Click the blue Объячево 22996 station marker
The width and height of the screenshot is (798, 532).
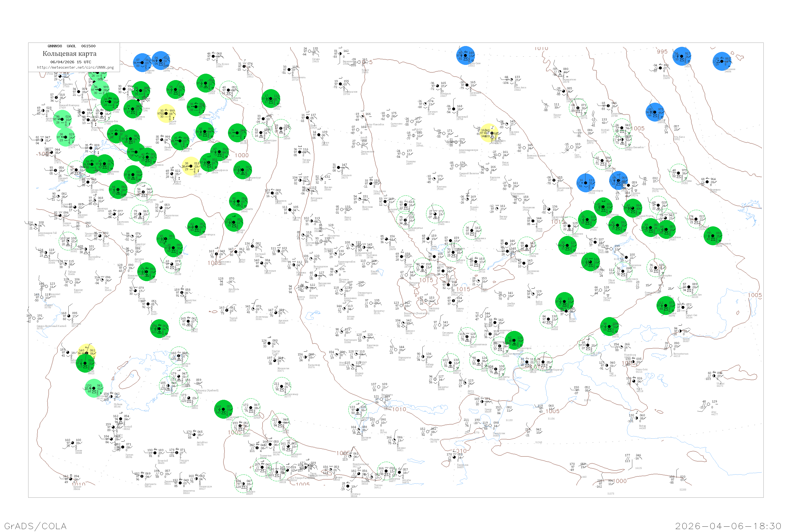coord(161,61)
